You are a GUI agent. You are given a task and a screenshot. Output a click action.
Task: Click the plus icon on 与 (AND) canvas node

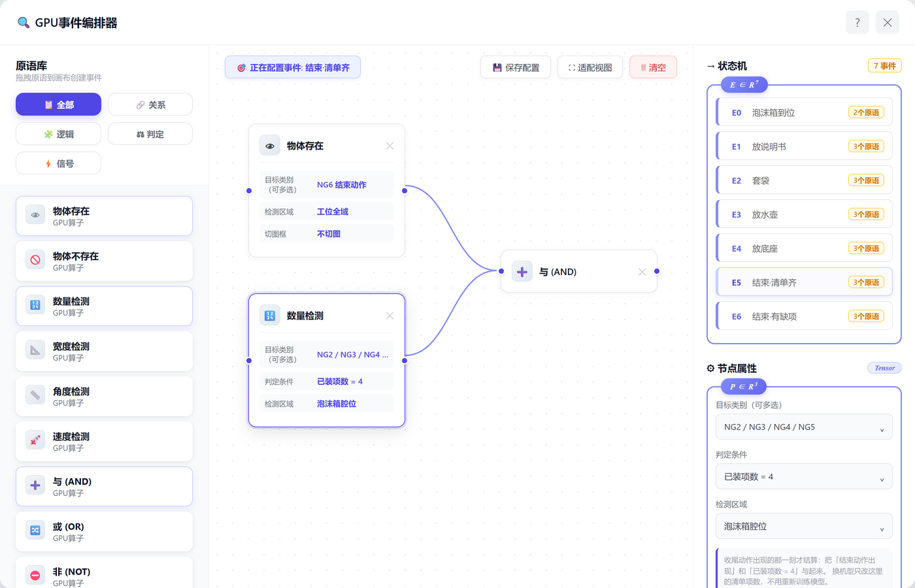[x=522, y=271]
